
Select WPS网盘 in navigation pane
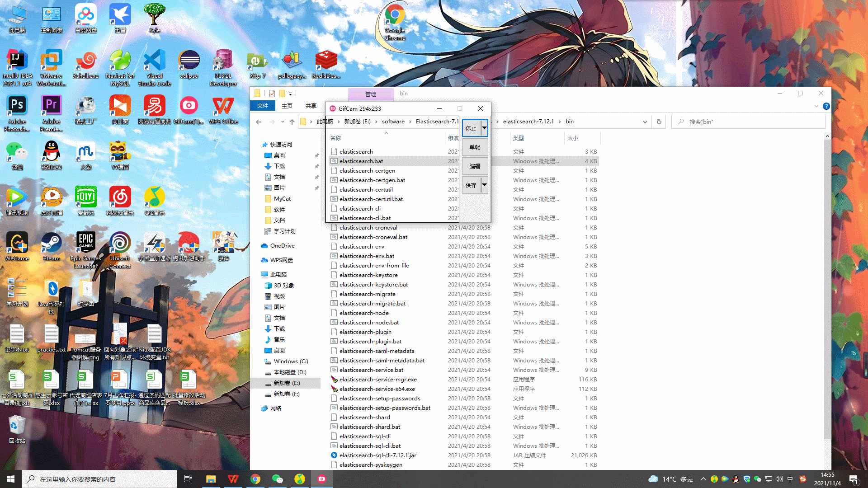click(281, 260)
